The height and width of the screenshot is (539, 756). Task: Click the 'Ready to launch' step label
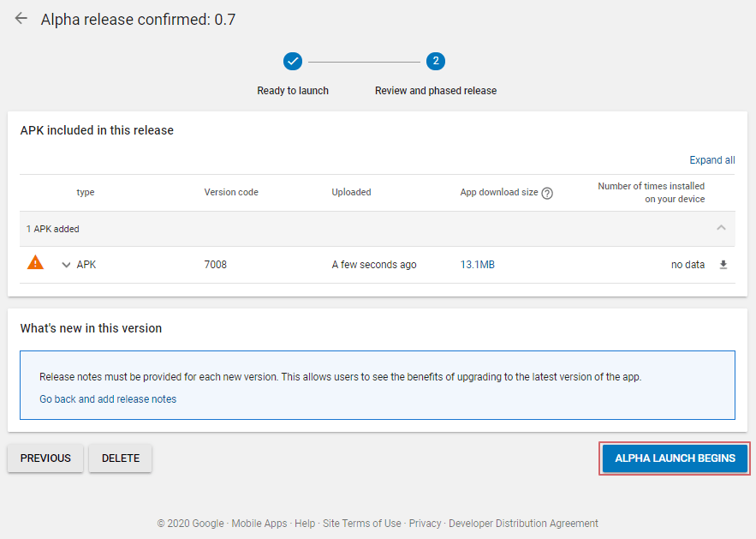(x=293, y=91)
